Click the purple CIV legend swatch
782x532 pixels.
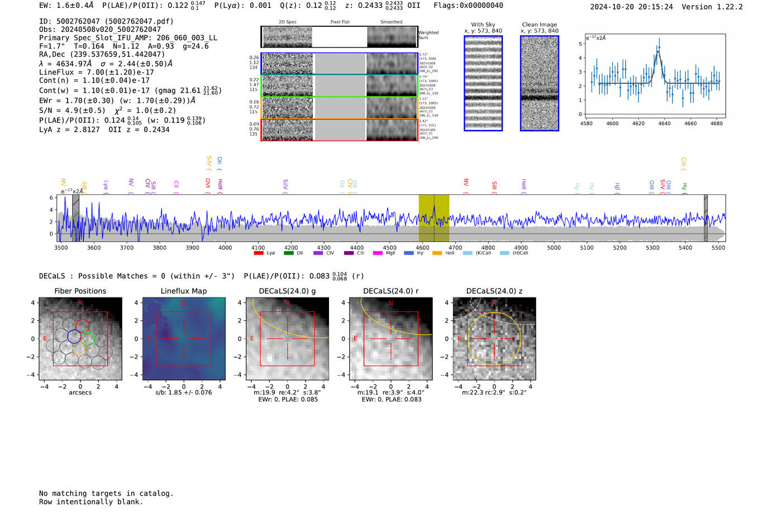pos(318,253)
